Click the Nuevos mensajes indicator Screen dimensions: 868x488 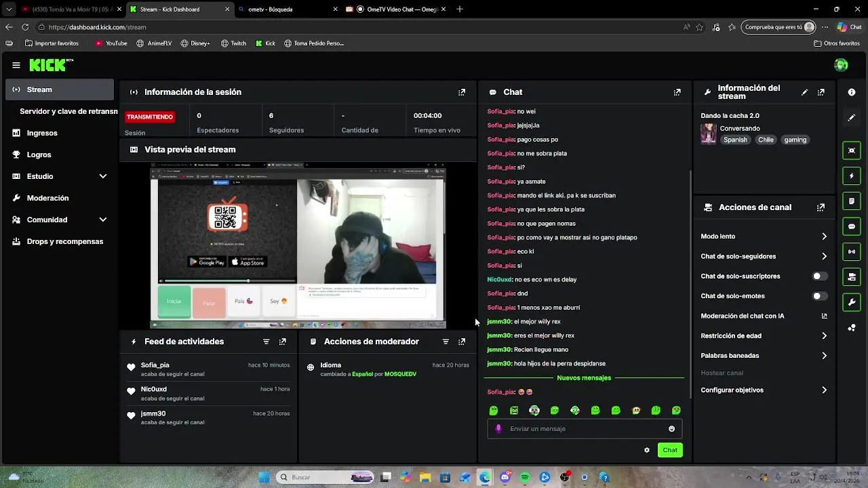[584, 378]
